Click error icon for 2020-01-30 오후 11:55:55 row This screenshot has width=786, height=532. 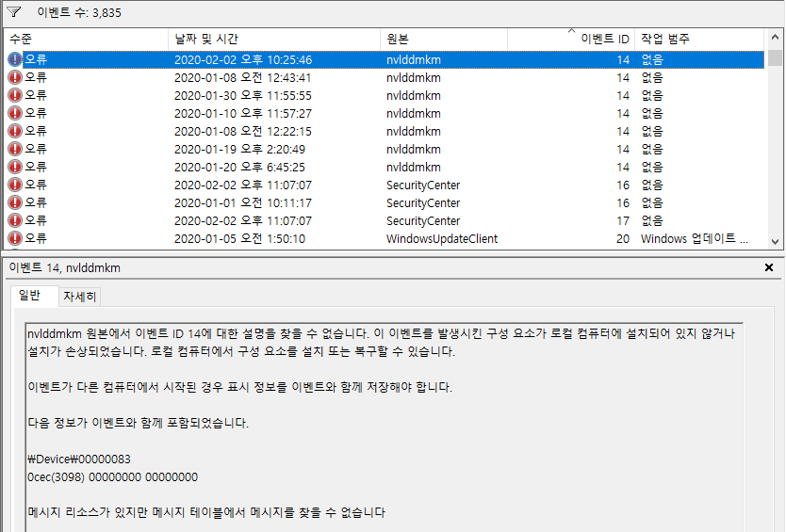pyautogui.click(x=15, y=95)
